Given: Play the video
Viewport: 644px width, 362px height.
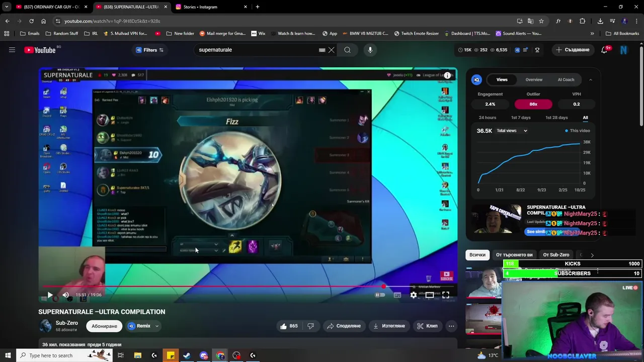Looking at the screenshot, I should tap(50, 295).
